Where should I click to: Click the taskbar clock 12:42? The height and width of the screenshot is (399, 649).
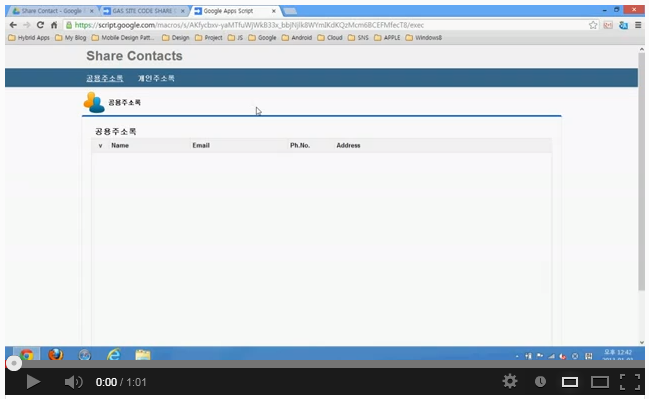[x=618, y=354]
